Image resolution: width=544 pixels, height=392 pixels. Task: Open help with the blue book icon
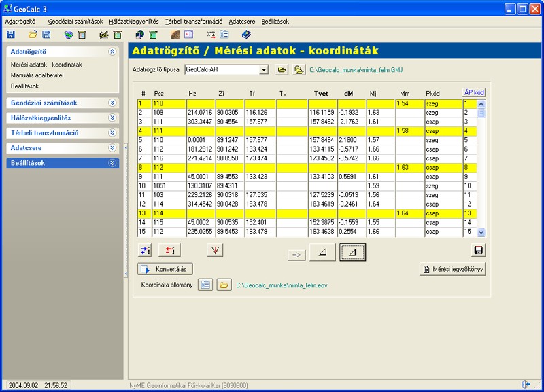click(x=246, y=35)
